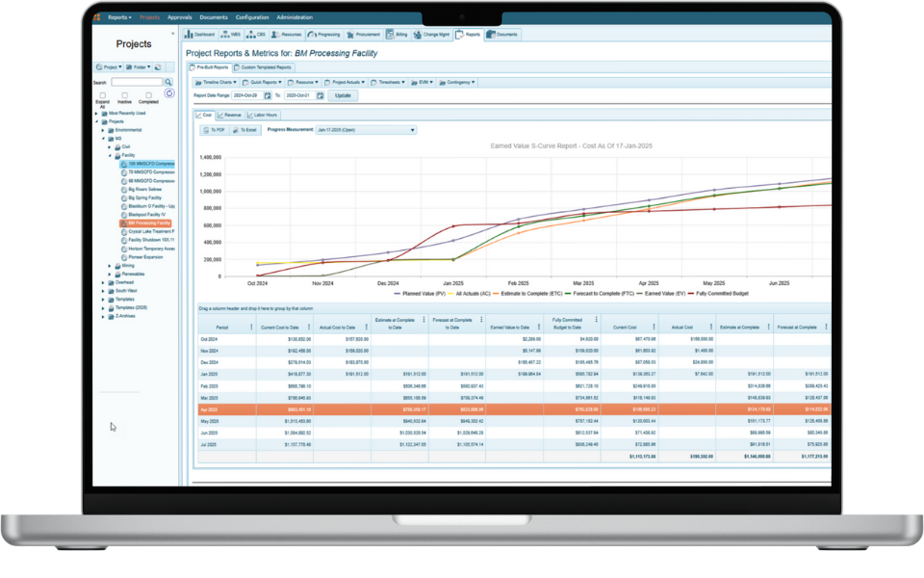Collapse the Facility folder in the tree
The height and width of the screenshot is (578, 924).
coord(110,155)
